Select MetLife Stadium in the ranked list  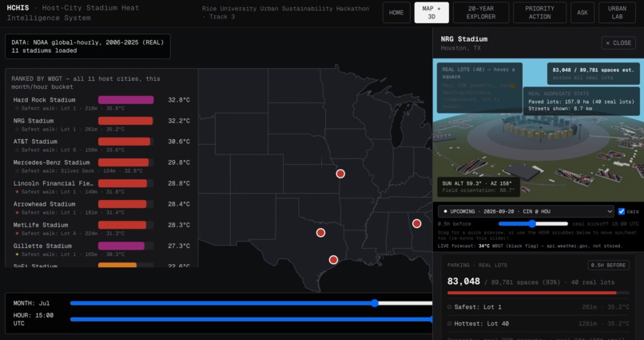tap(101, 229)
